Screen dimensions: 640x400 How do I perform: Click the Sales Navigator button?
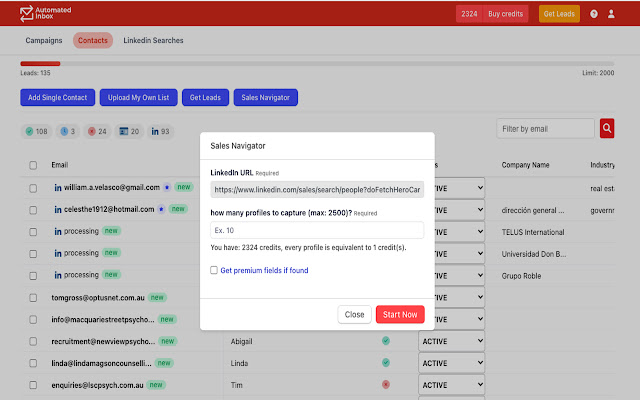(266, 98)
